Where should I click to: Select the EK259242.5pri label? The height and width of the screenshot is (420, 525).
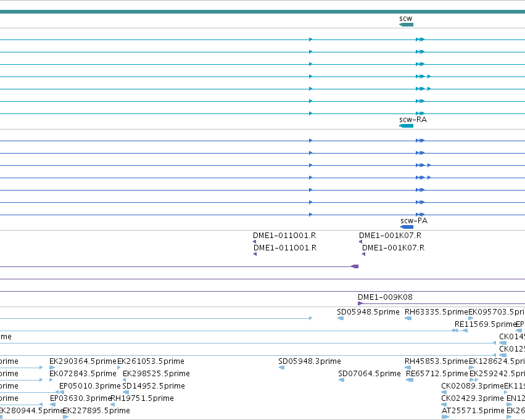(497, 374)
